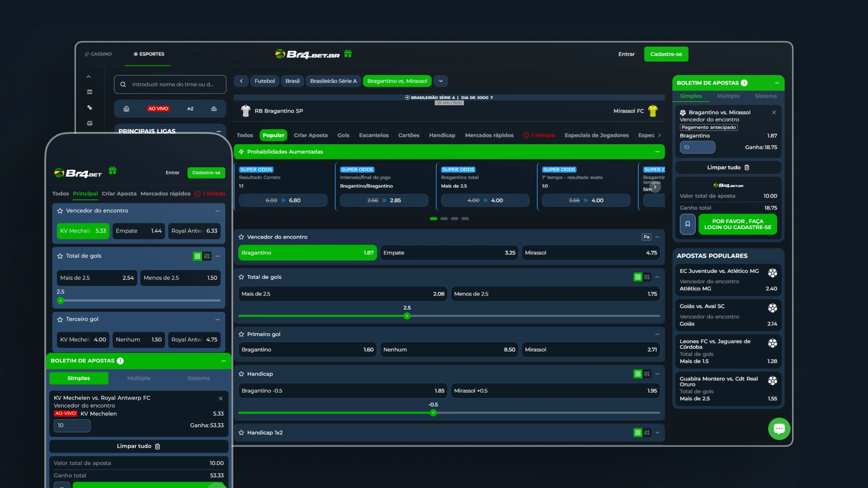Collapse the Vencedor do encontro market

coord(657,237)
